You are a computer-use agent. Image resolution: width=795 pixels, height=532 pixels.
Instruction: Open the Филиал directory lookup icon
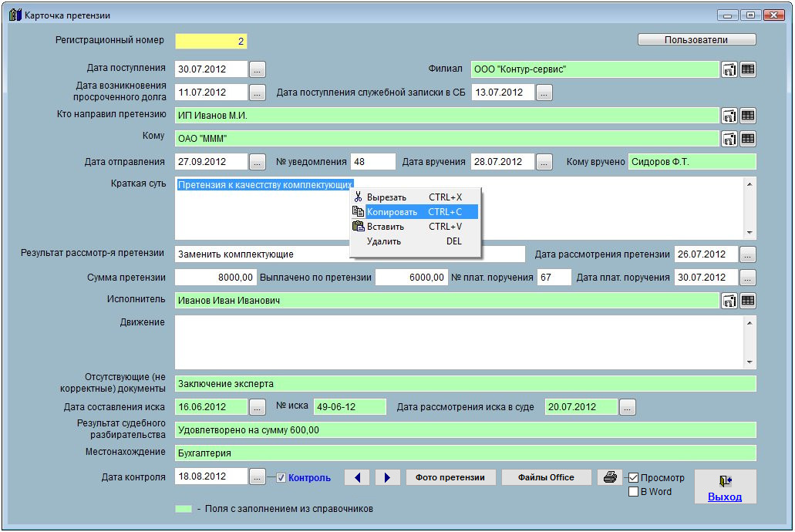729,69
